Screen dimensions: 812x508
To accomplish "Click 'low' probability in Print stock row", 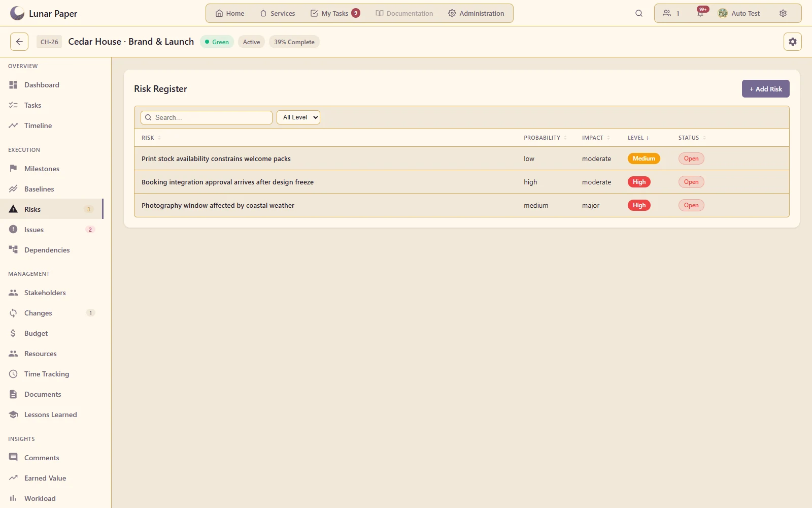I will pyautogui.click(x=529, y=158).
